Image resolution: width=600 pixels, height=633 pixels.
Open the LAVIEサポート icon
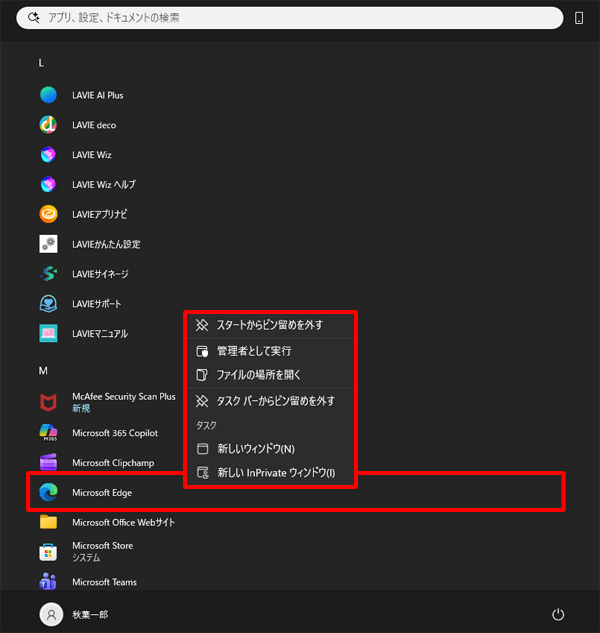[48, 304]
